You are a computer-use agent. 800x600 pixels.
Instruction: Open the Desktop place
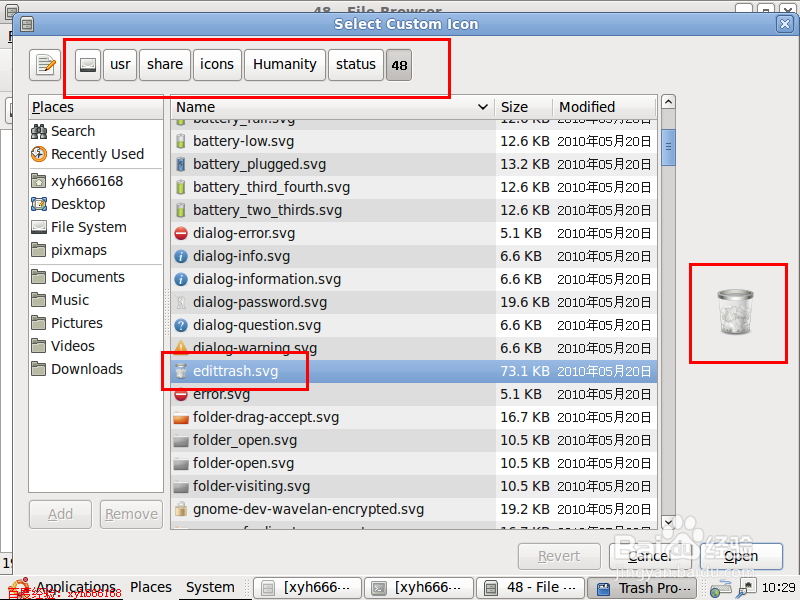(96, 204)
